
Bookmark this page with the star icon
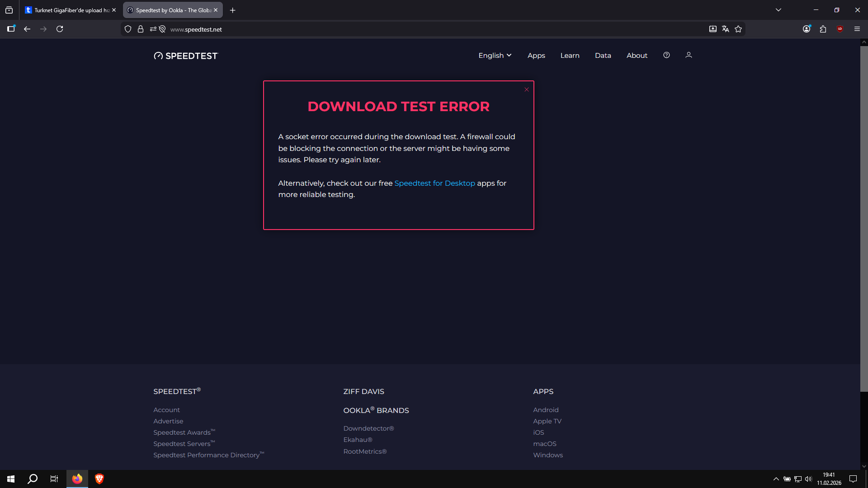tap(738, 29)
